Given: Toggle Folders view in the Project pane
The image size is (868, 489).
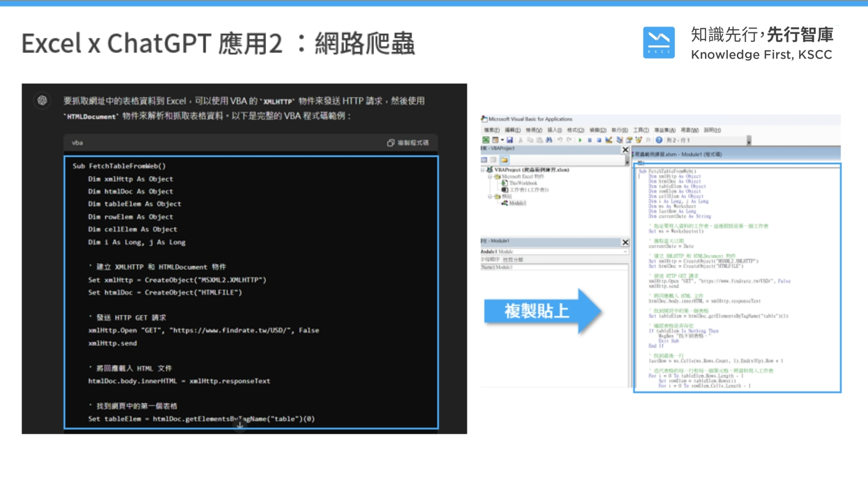Looking at the screenshot, I should tap(504, 160).
